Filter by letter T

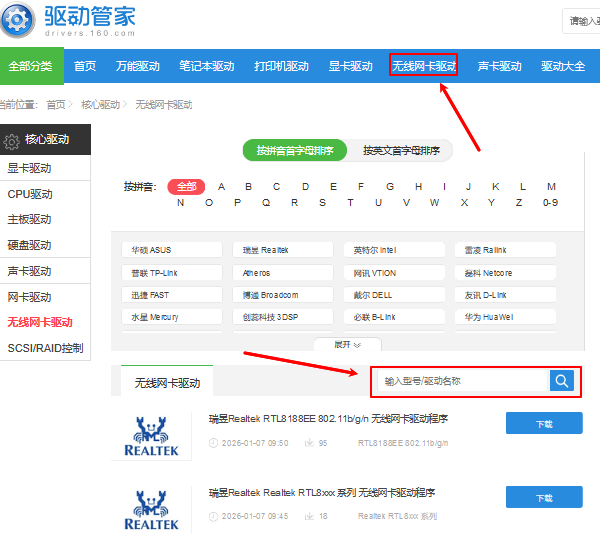(x=350, y=202)
